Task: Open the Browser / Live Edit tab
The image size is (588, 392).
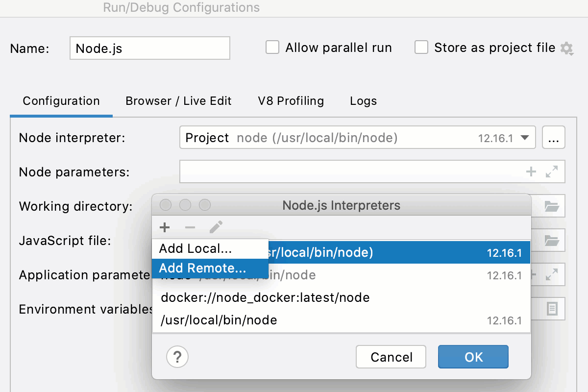Action: pos(178,101)
